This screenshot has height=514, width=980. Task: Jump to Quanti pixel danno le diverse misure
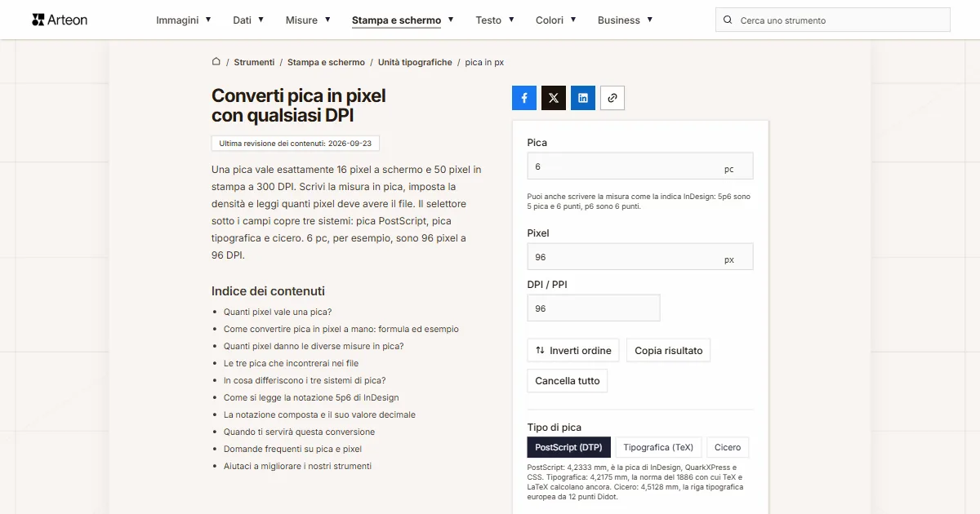point(314,346)
